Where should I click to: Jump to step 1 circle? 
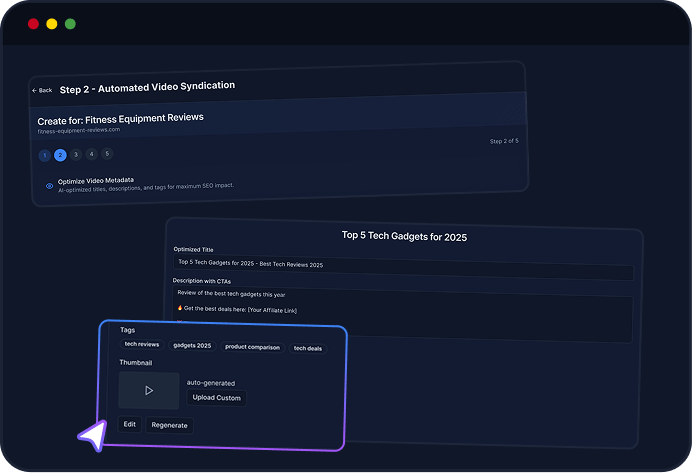click(x=45, y=156)
